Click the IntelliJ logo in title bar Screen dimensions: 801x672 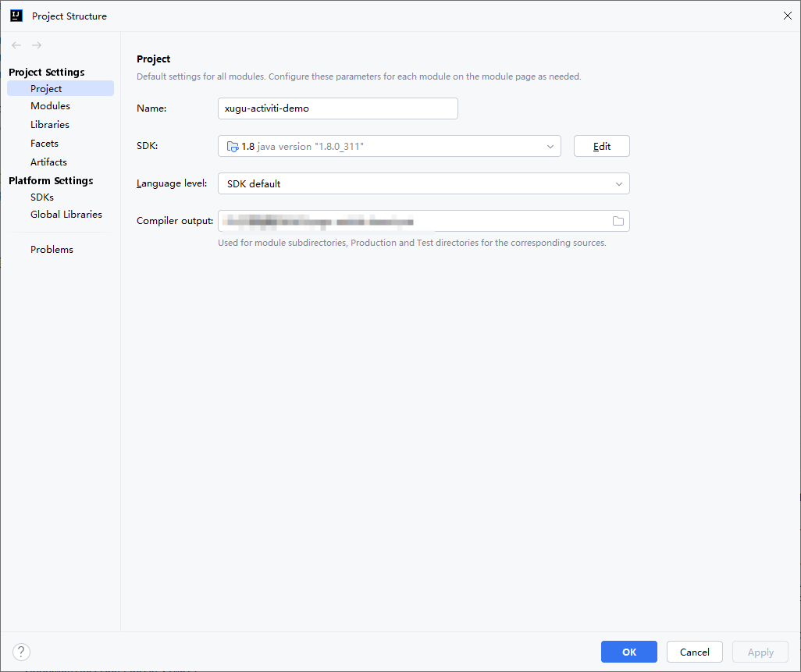pos(16,16)
